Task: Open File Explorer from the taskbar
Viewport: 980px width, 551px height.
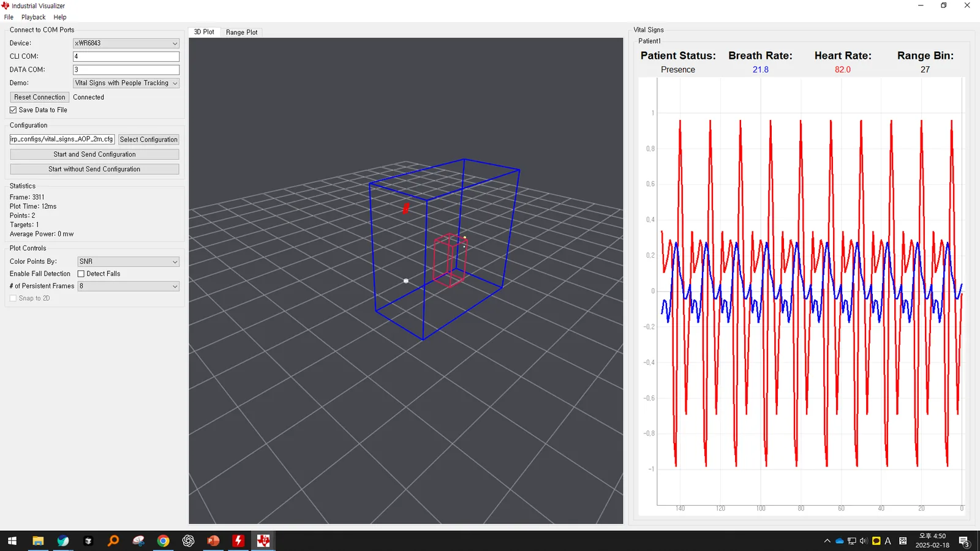Action: click(x=38, y=541)
